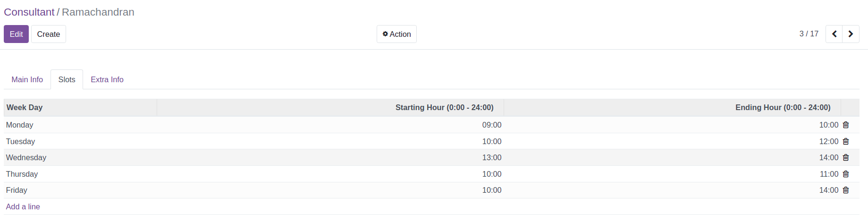Image resolution: width=868 pixels, height=215 pixels.
Task: Go to the next consultant record
Action: click(x=851, y=34)
